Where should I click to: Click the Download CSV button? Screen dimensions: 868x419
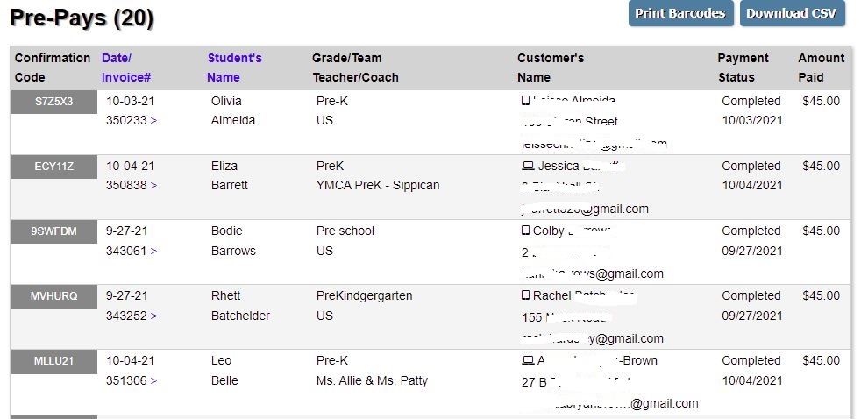792,13
